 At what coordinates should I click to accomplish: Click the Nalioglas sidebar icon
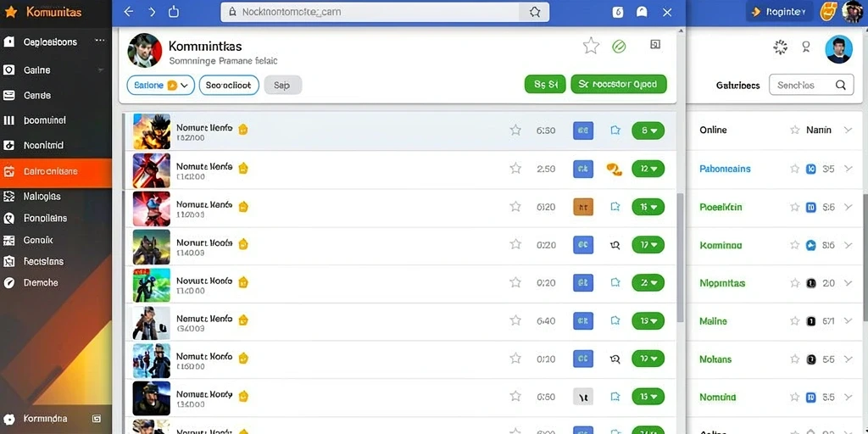8,196
